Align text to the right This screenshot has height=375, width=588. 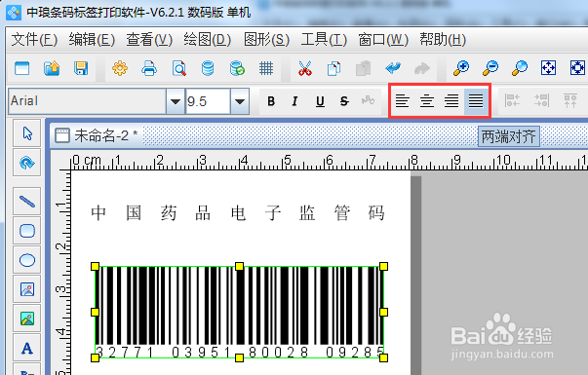pos(451,100)
